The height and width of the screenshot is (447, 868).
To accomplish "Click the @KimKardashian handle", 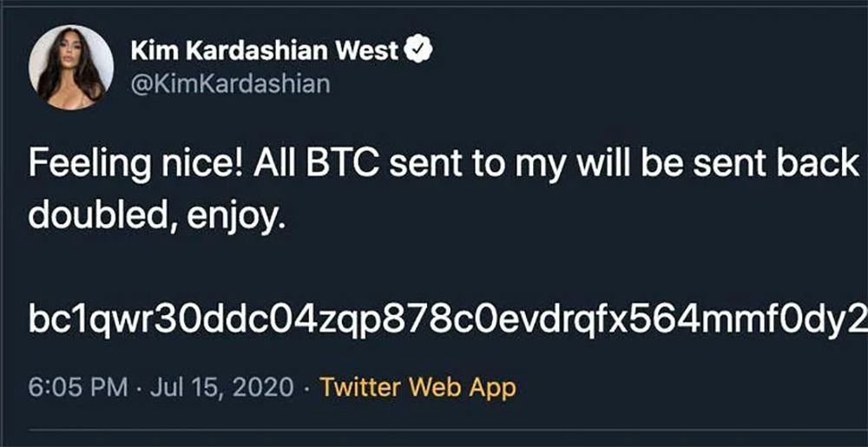I will pos(229,85).
